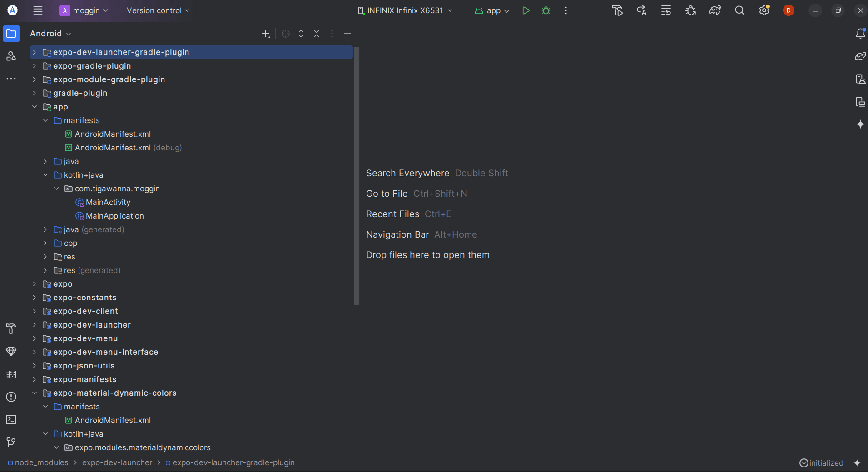Open the Problems tool window
Image resolution: width=868 pixels, height=472 pixels.
click(11, 397)
